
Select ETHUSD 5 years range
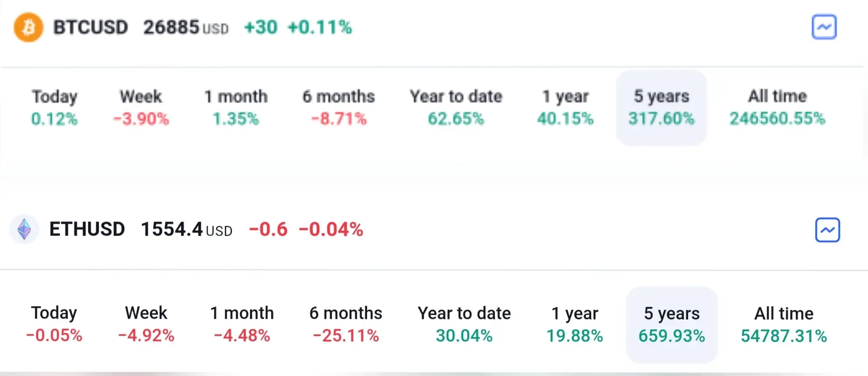[x=672, y=324]
